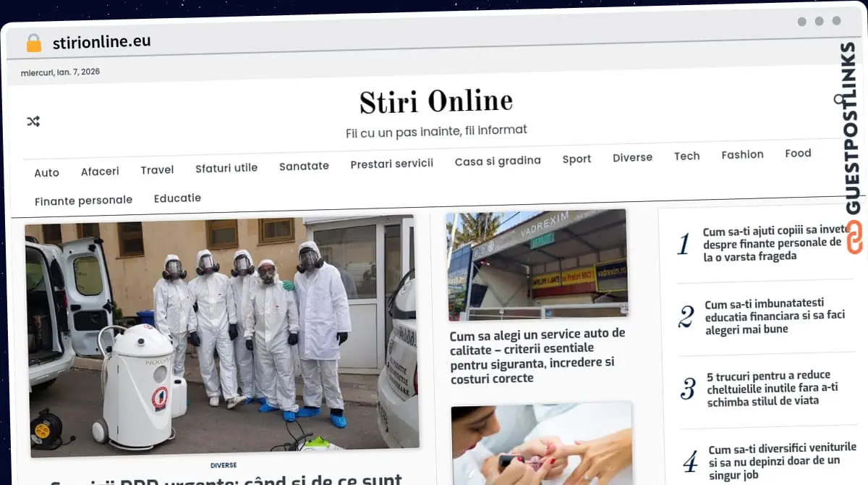The height and width of the screenshot is (485, 868).
Task: Open article on improving educatia financiara
Action: point(774,316)
